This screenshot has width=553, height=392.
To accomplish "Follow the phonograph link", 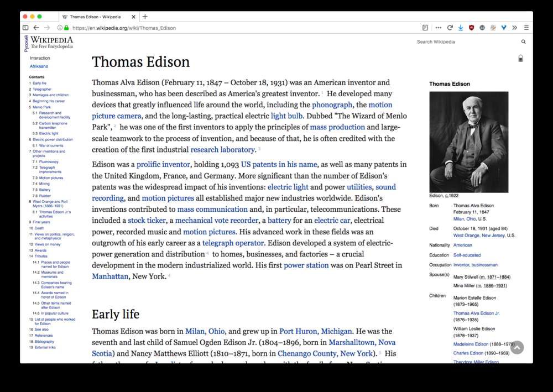I will [x=332, y=105].
